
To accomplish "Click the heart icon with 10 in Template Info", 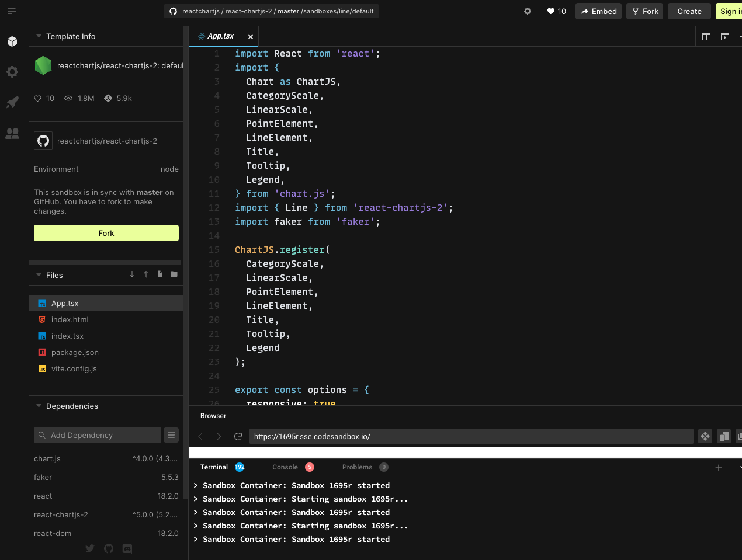I will coord(38,98).
